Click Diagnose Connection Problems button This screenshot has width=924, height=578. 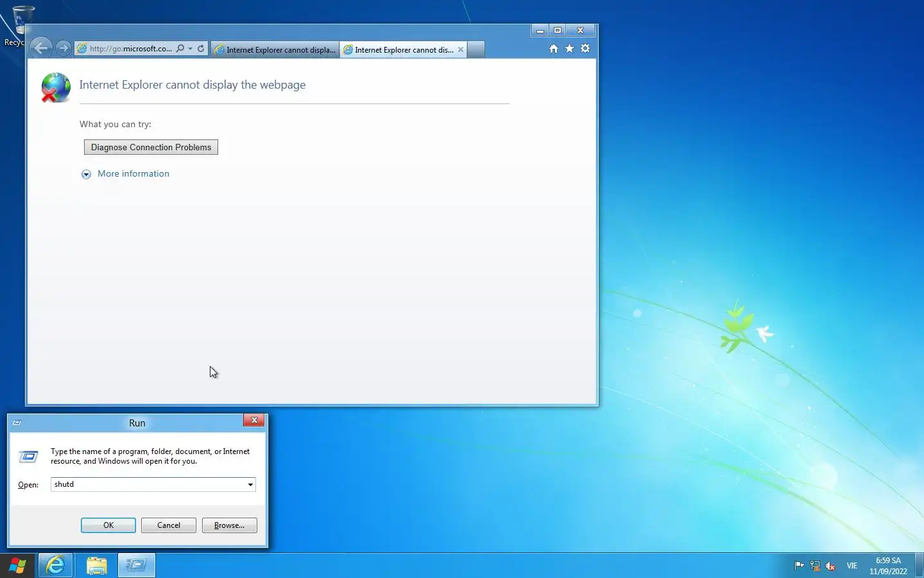coord(151,147)
